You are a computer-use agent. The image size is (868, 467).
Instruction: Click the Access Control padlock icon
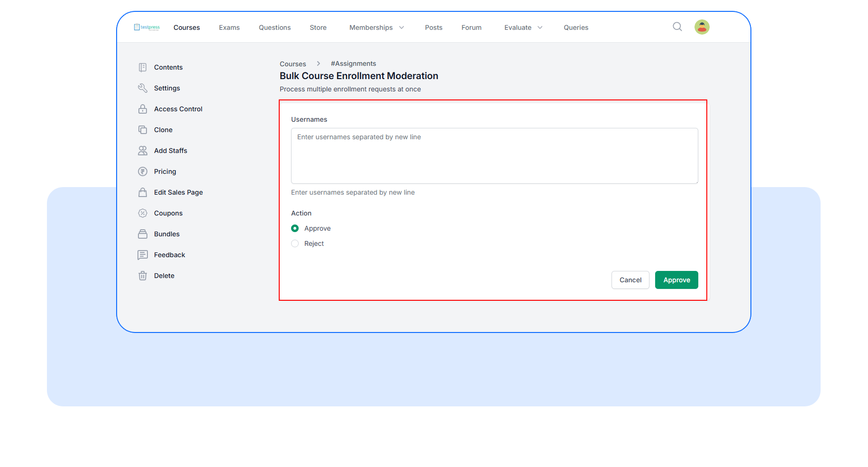coord(142,109)
